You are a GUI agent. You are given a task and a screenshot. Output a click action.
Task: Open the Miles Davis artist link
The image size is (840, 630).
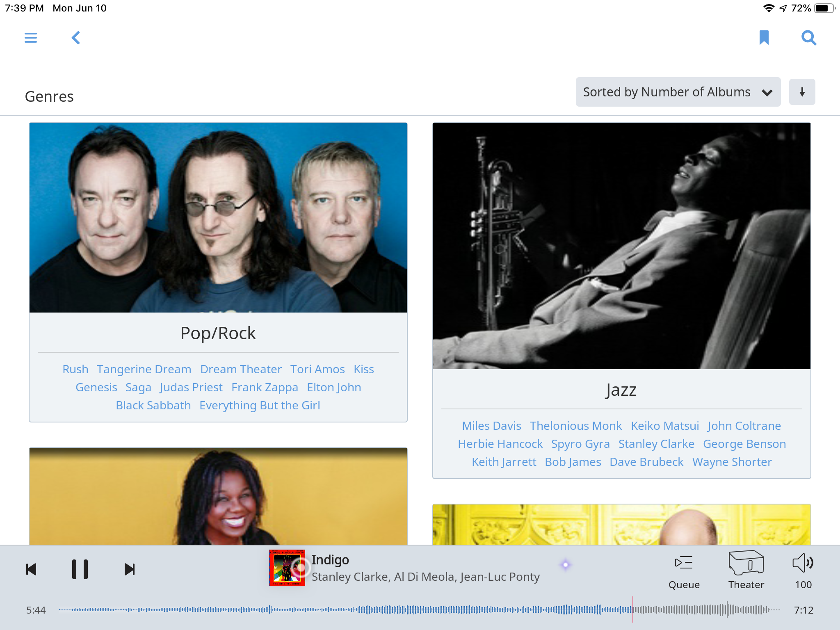(x=491, y=426)
